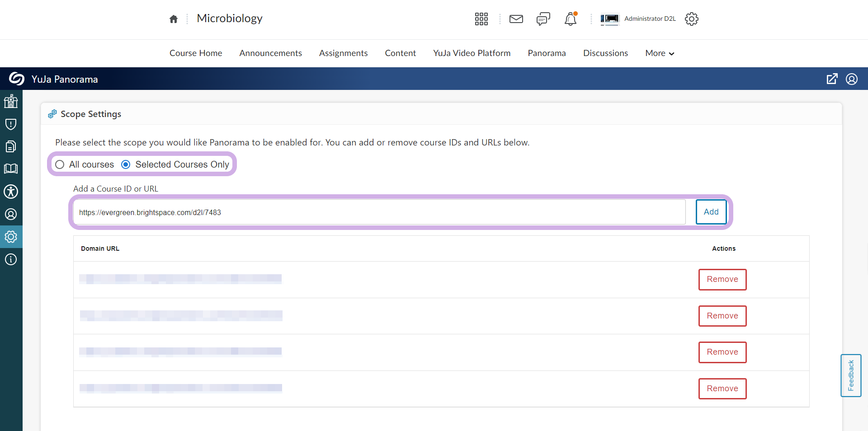Open the Announcements nav item
The height and width of the screenshot is (431, 868).
pos(270,53)
